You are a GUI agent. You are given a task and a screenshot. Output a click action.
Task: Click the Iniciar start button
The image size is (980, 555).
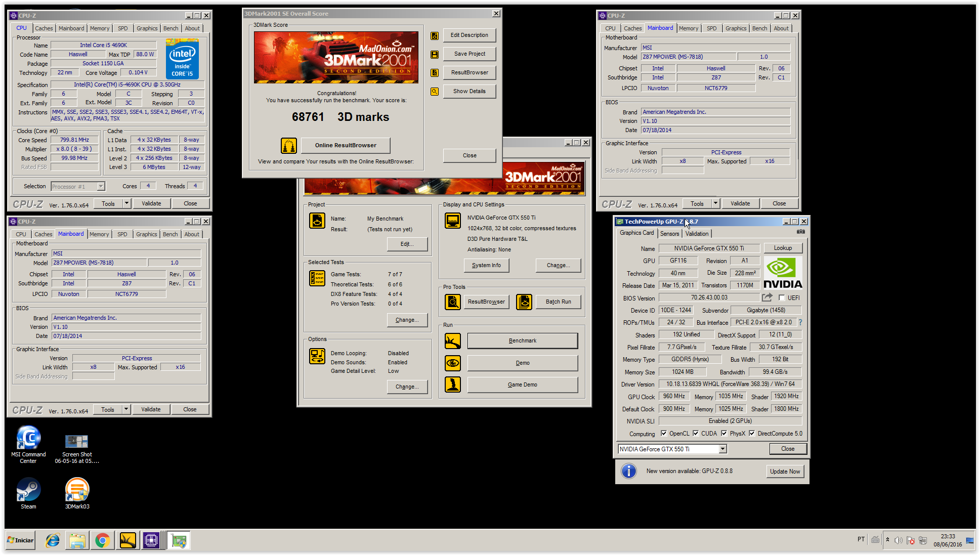pos(20,540)
